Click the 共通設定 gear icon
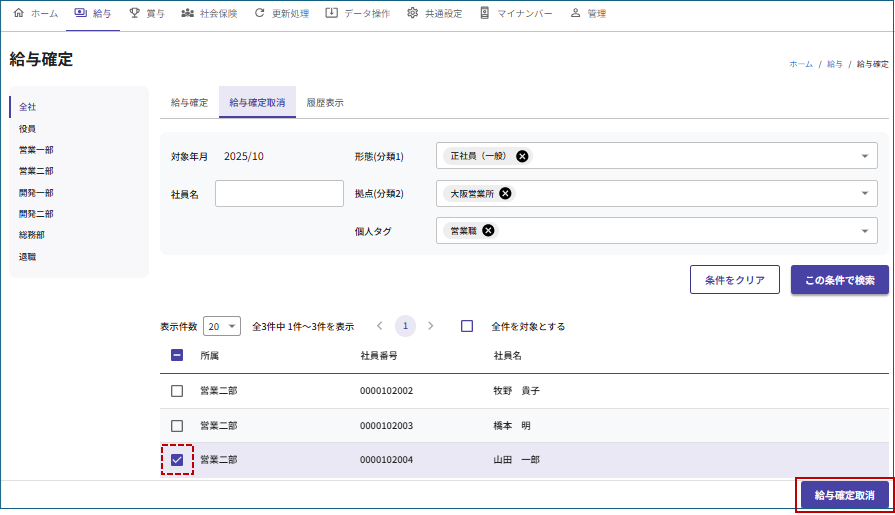This screenshot has width=895, height=515. [x=413, y=14]
